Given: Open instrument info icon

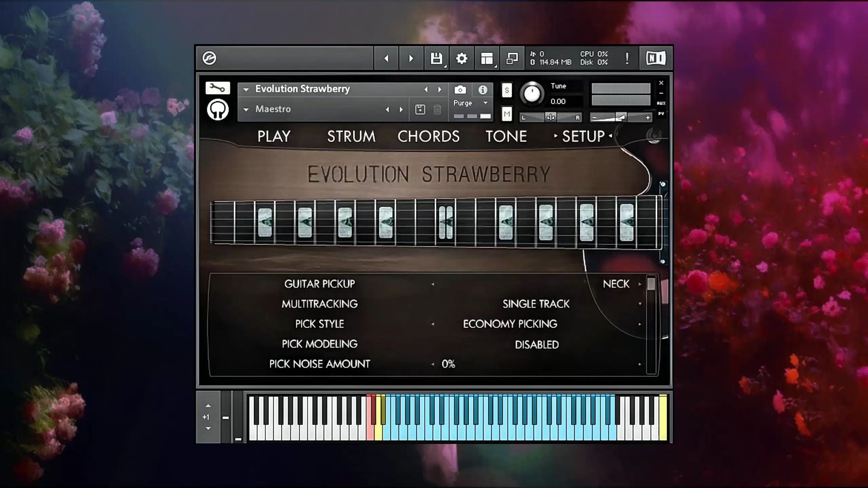Looking at the screenshot, I should [482, 89].
